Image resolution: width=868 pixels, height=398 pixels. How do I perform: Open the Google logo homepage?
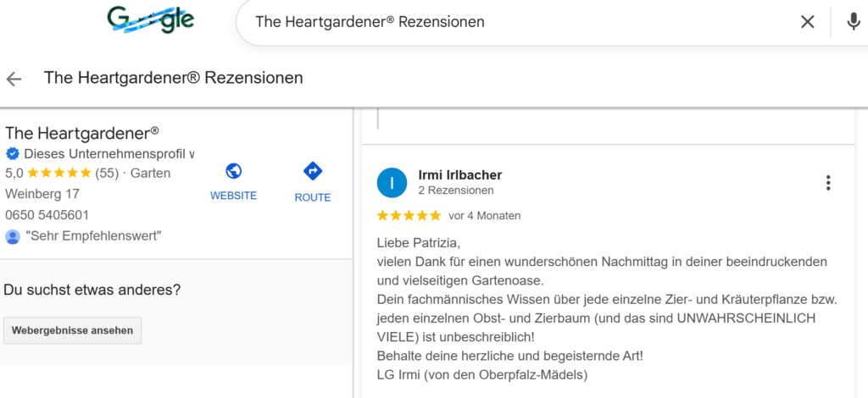151,20
